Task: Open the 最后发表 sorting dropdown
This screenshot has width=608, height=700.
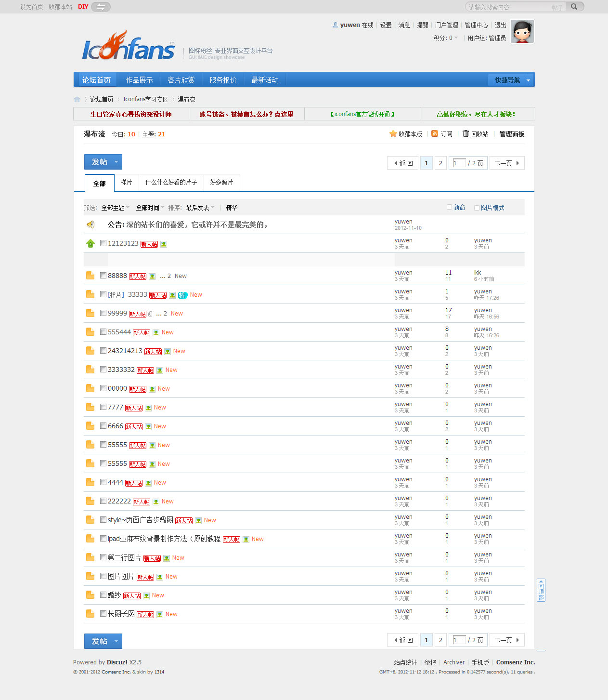Action: coord(199,207)
